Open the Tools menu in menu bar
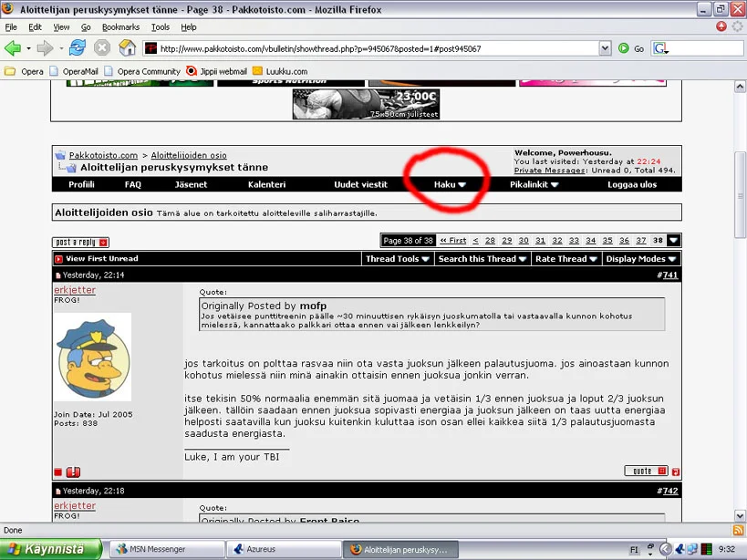The width and height of the screenshot is (747, 560). [x=161, y=27]
